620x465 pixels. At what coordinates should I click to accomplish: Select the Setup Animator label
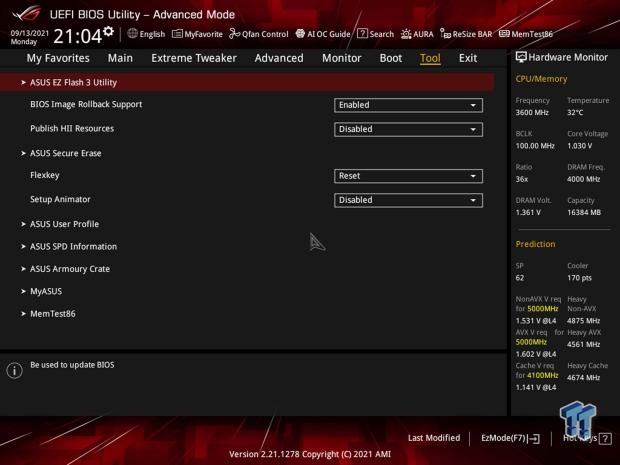pos(60,199)
